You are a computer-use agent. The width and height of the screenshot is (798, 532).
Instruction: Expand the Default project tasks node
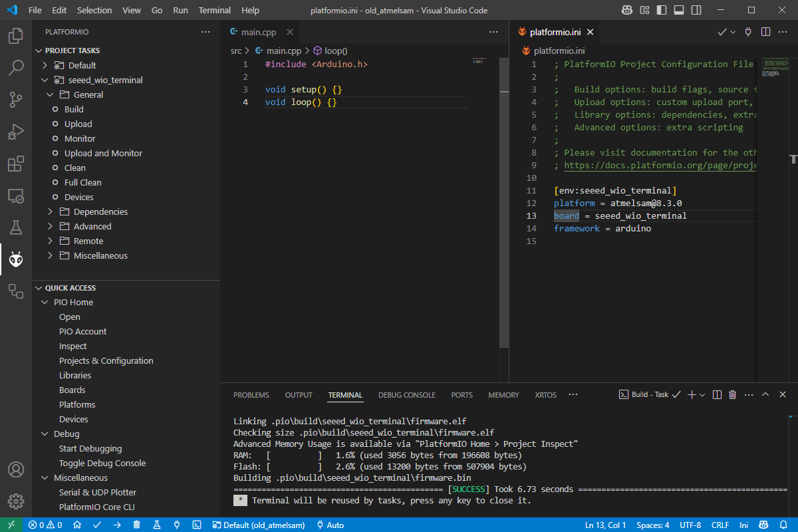(x=45, y=65)
